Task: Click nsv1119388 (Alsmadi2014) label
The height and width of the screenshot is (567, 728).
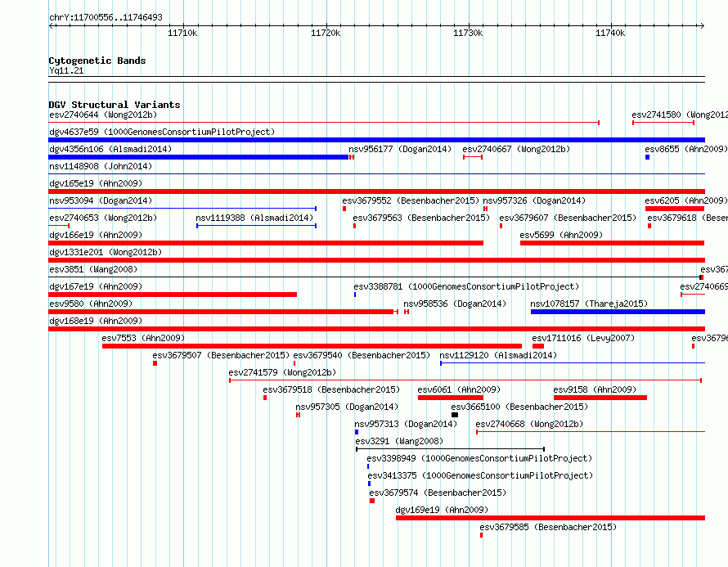Action: [254, 218]
